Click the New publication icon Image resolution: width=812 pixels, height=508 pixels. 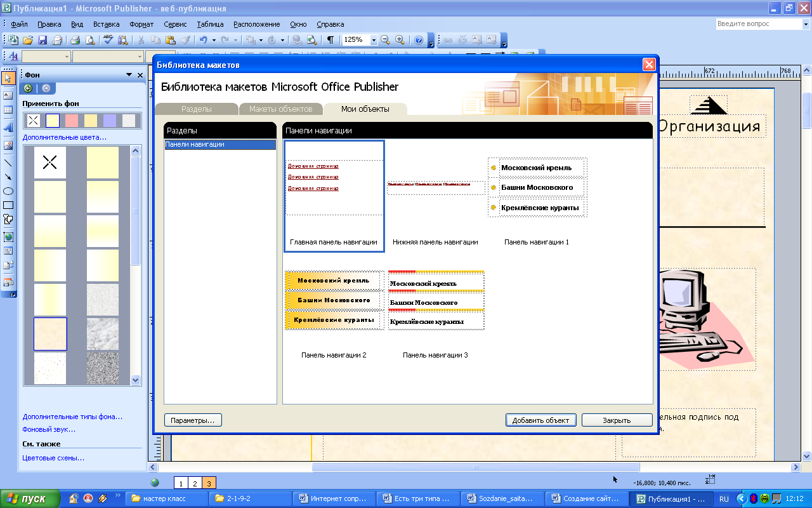(13, 39)
